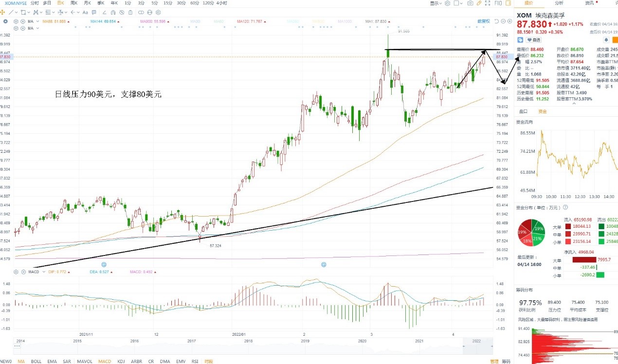Viewport: 618px width, 364px height.
Task: Open second MA indicator dropdown
Action: pyautogui.click(x=37, y=28)
